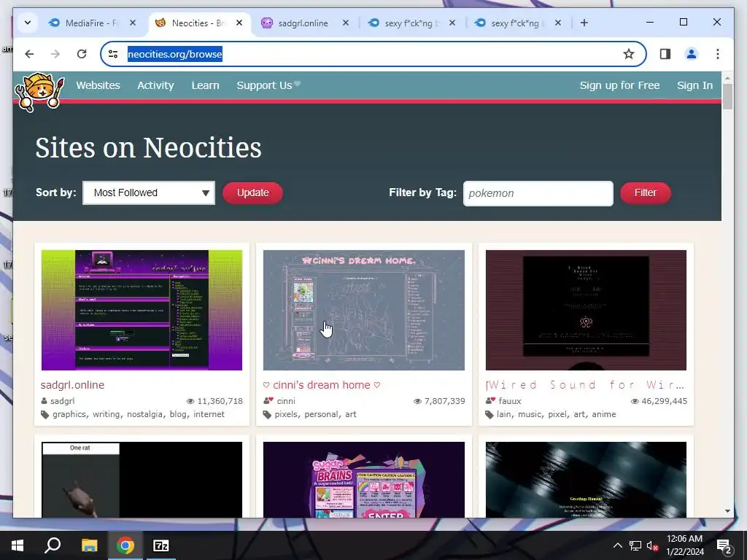Screen dimensions: 747x560
Task: Click the taskbar clock
Action: (684, 545)
